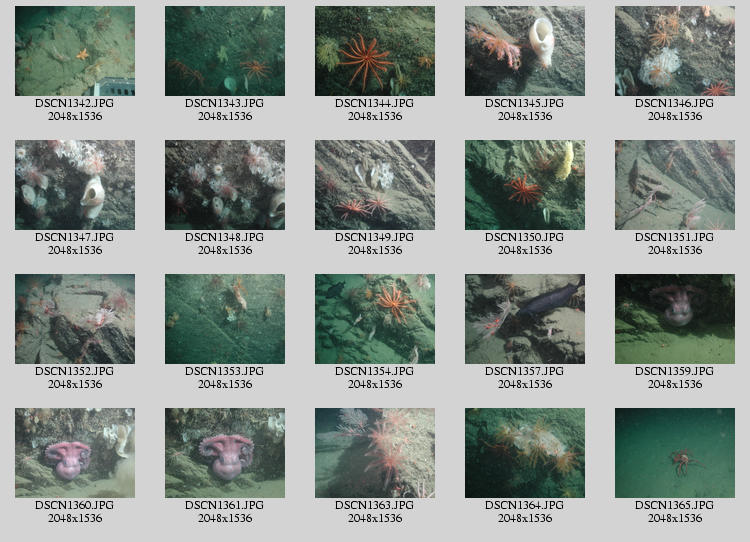Click the filename text DSCN1350.JPG
Screen dimensions: 750x542
pos(524,237)
